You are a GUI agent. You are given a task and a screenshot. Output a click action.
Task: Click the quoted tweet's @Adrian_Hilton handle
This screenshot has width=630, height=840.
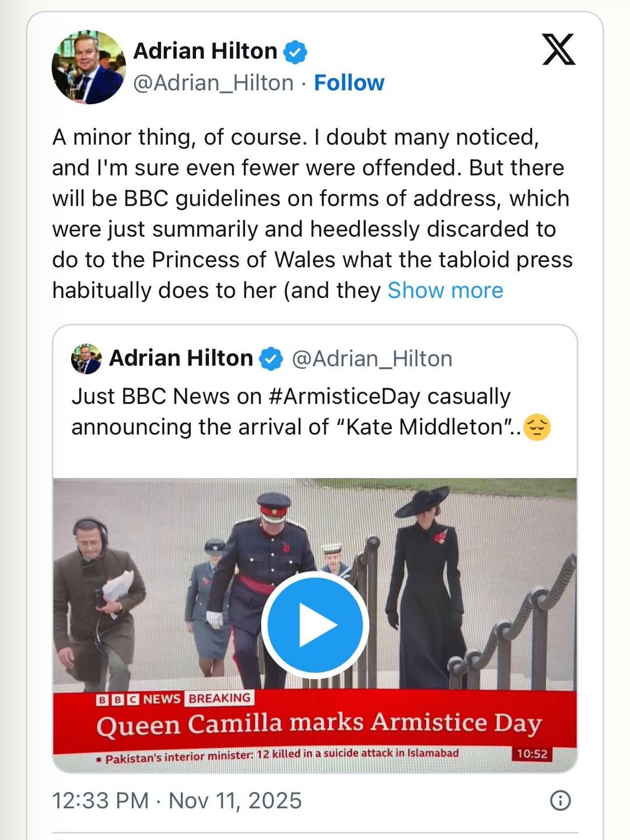tap(372, 359)
